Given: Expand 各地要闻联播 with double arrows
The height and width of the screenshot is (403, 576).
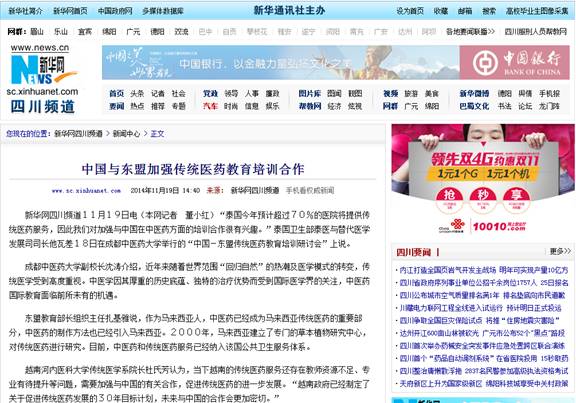Looking at the screenshot, I should pyautogui.click(x=470, y=32).
